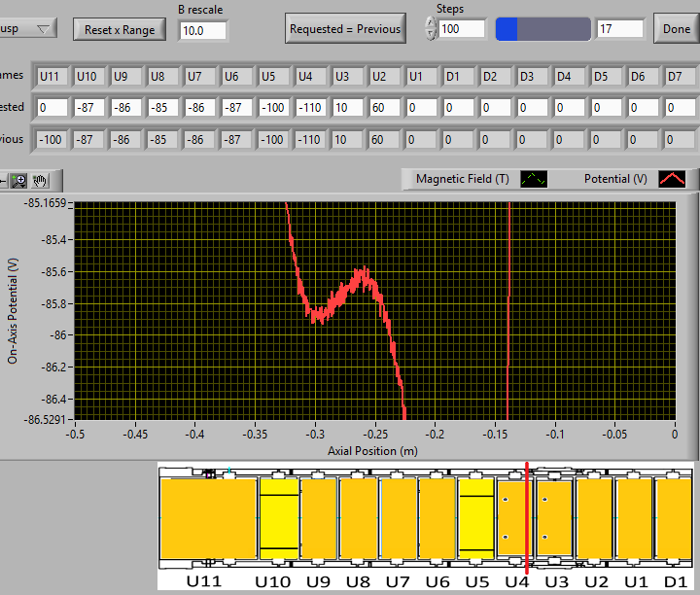The image size is (700, 595).
Task: Click the Steps increment/decrement stepper
Action: (431, 29)
